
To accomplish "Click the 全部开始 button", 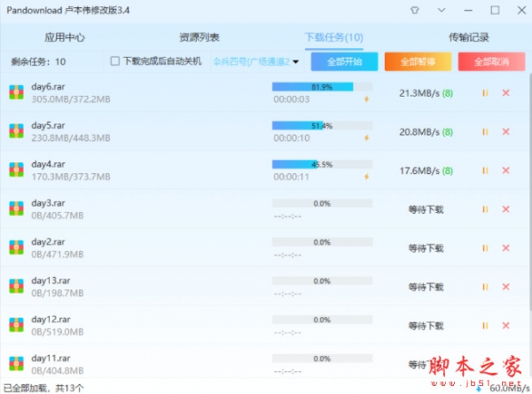I will point(344,61).
